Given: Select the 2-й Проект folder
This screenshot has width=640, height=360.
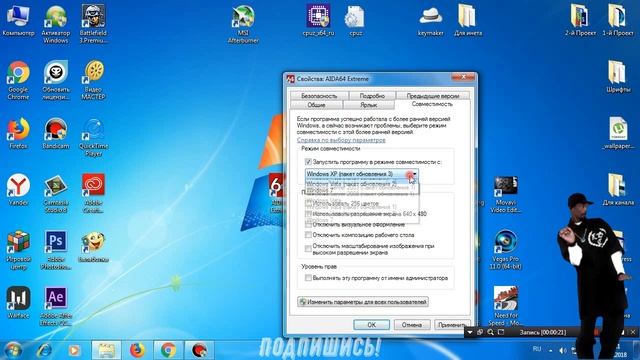Looking at the screenshot, I should [580, 21].
